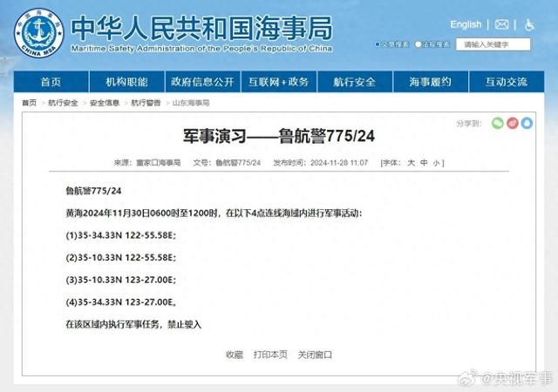Image resolution: width=558 pixels, height=392 pixels.
Task: Open the 政府信息公开 navigation tab
Action: (202, 82)
